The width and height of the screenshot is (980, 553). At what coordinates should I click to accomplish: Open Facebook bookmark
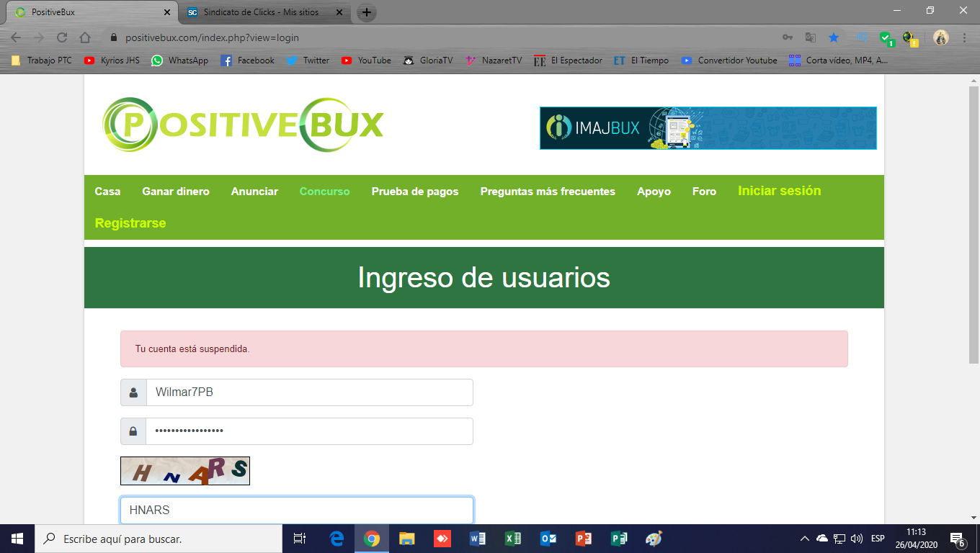click(x=247, y=60)
